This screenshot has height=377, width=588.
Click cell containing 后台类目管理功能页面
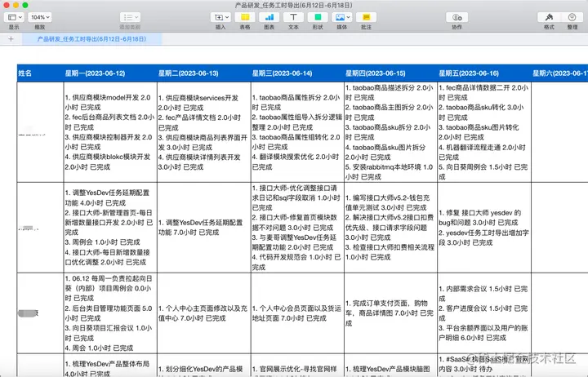coord(110,313)
